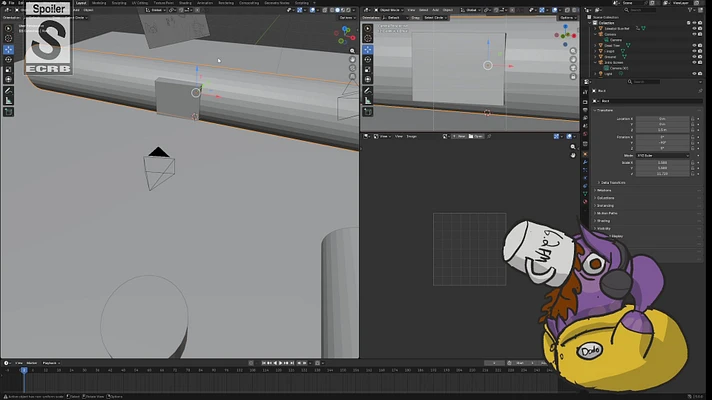
Task: Toggle visibility eye for Ground row
Action: pyautogui.click(x=694, y=57)
